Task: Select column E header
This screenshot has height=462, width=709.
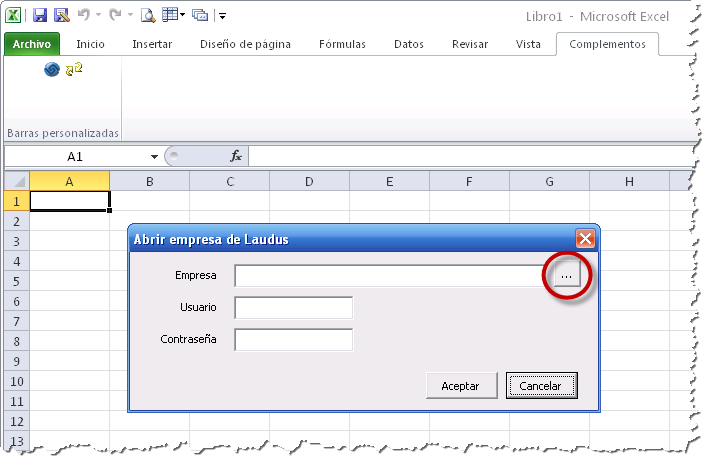Action: click(390, 182)
